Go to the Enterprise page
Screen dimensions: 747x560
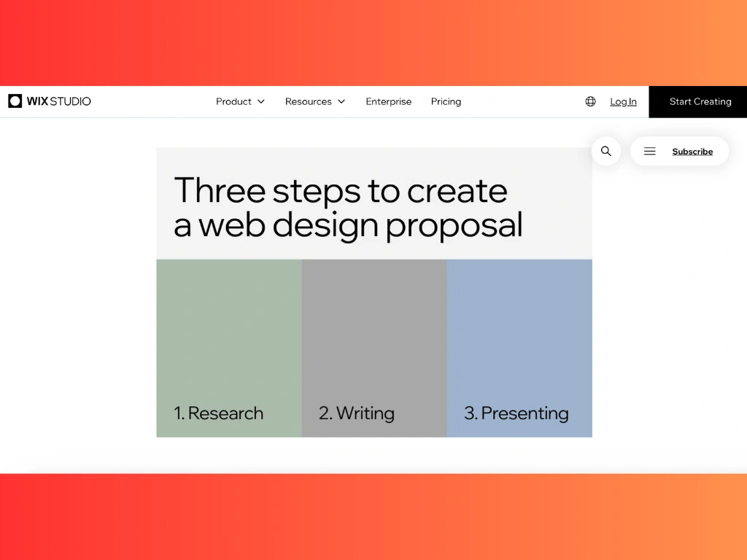389,101
